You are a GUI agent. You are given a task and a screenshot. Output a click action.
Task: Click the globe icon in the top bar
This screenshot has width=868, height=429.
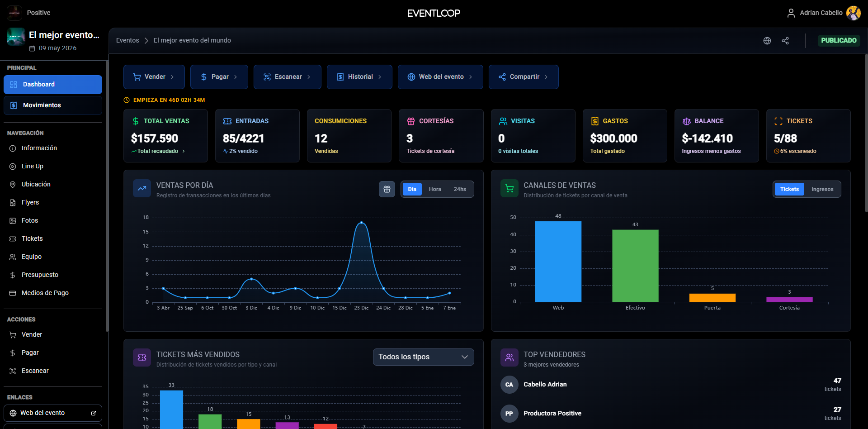tap(767, 40)
